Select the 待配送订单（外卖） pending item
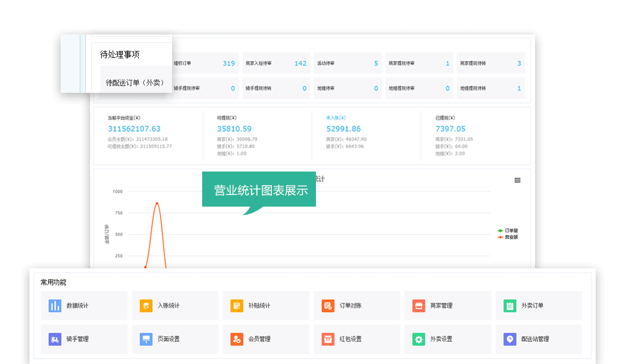 pos(135,83)
